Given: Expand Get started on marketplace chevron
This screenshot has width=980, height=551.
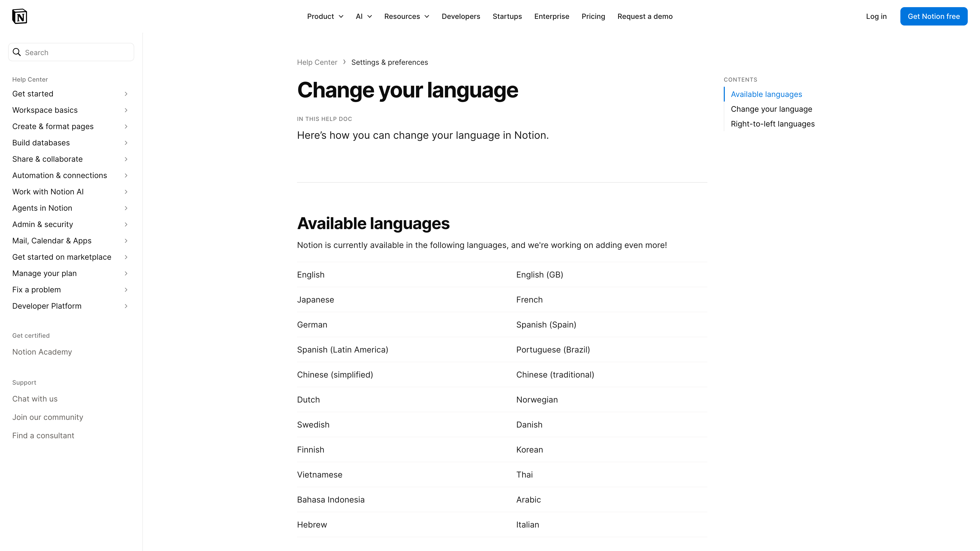Looking at the screenshot, I should click(126, 257).
